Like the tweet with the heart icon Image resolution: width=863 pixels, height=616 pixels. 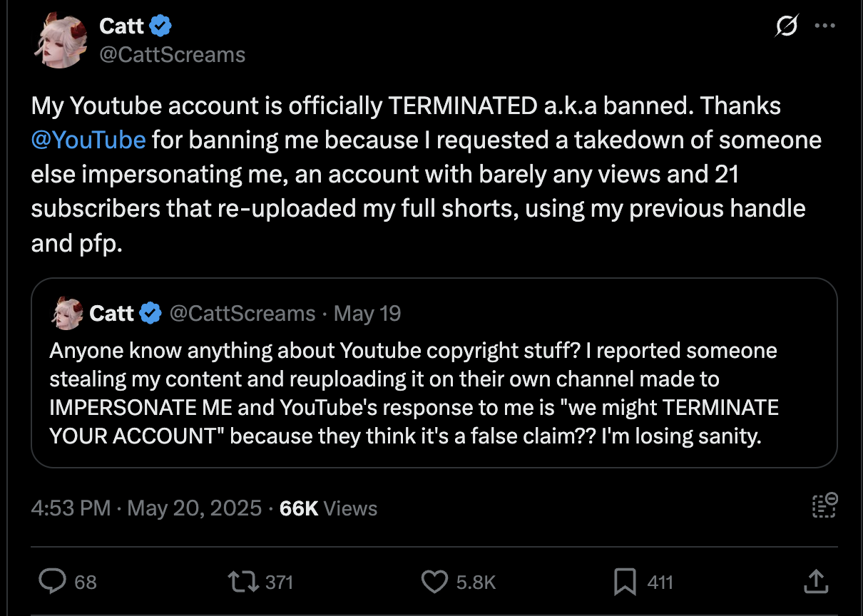click(x=434, y=582)
